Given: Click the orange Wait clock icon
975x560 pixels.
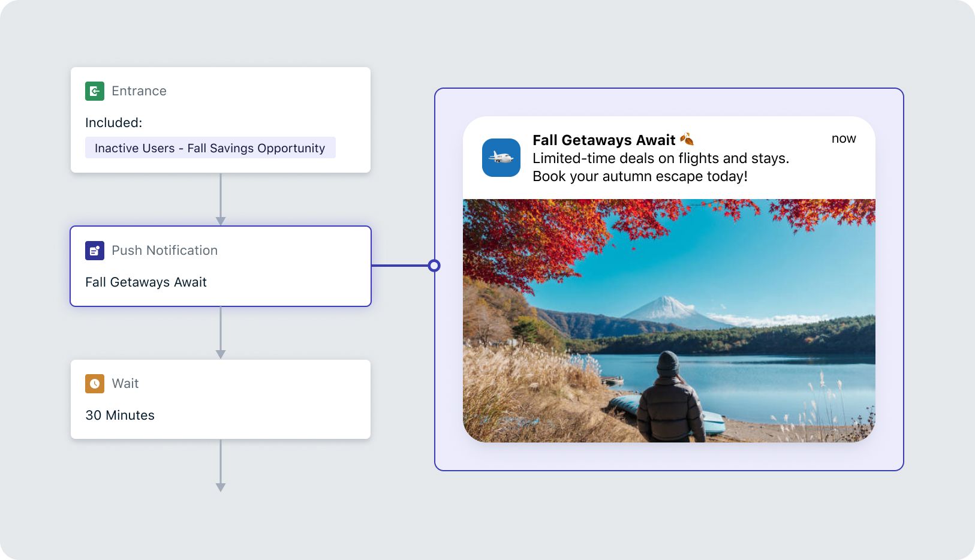Looking at the screenshot, I should click(x=95, y=384).
